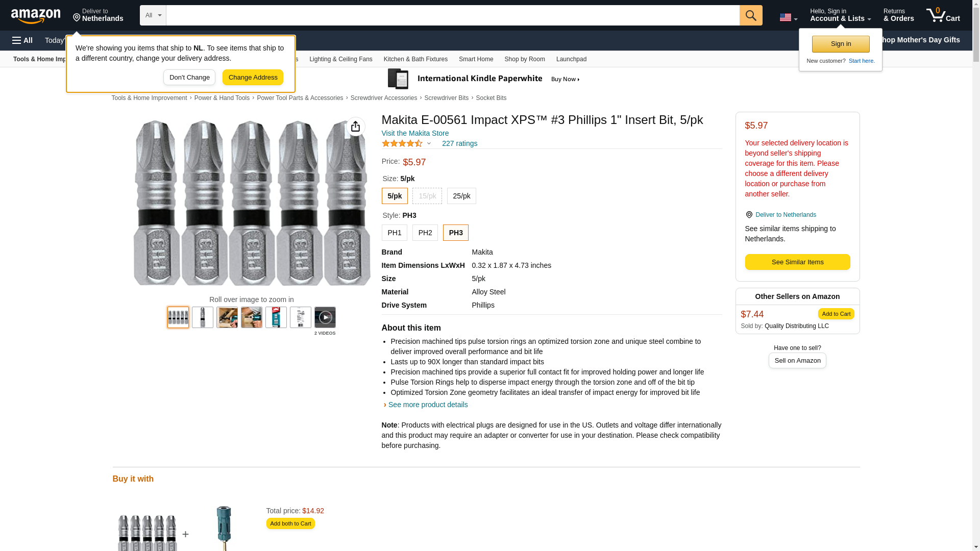Image resolution: width=980 pixels, height=551 pixels.
Task: Open Shop by Room navigation item
Action: pos(525,59)
